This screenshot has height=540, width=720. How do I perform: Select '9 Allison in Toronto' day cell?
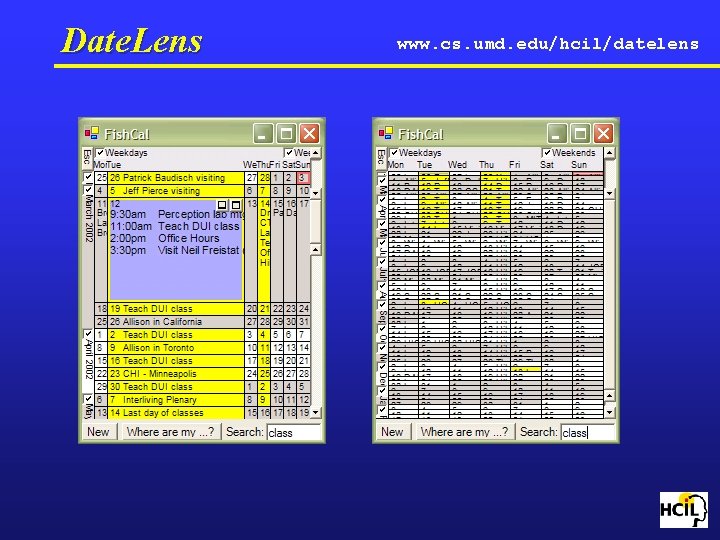coord(176,348)
